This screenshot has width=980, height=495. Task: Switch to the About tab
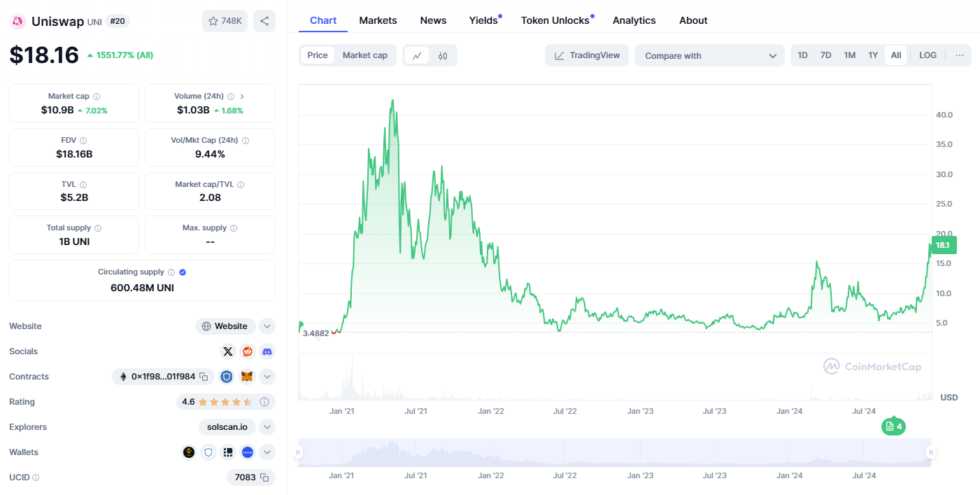(x=693, y=20)
